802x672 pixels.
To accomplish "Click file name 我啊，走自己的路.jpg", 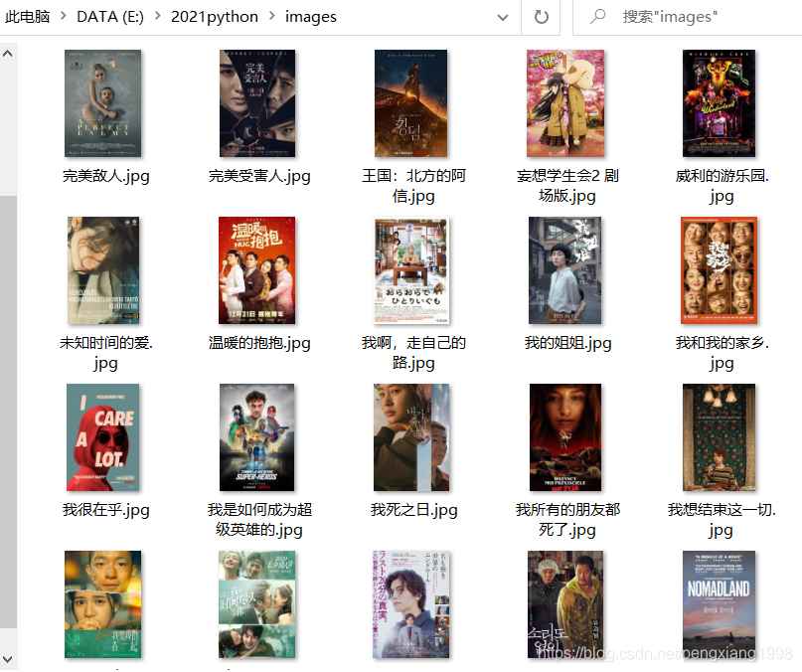I will (413, 353).
